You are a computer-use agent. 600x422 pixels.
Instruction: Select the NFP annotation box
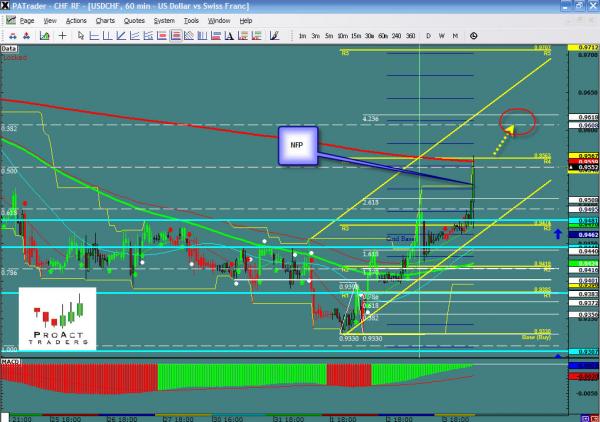point(297,144)
